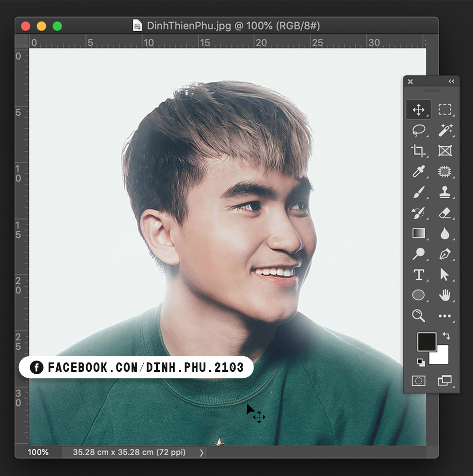Screen dimensions: 473x476
Task: Click the 100% zoom level field
Action: click(x=38, y=452)
